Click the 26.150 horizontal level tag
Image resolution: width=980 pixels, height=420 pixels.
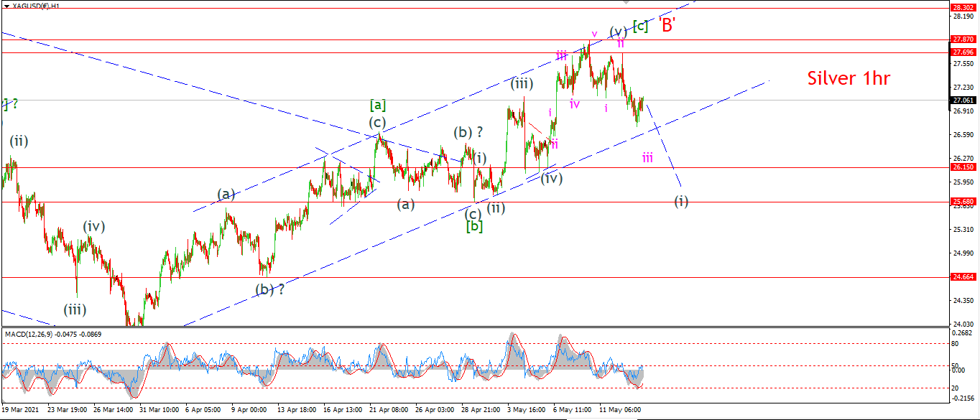(963, 167)
